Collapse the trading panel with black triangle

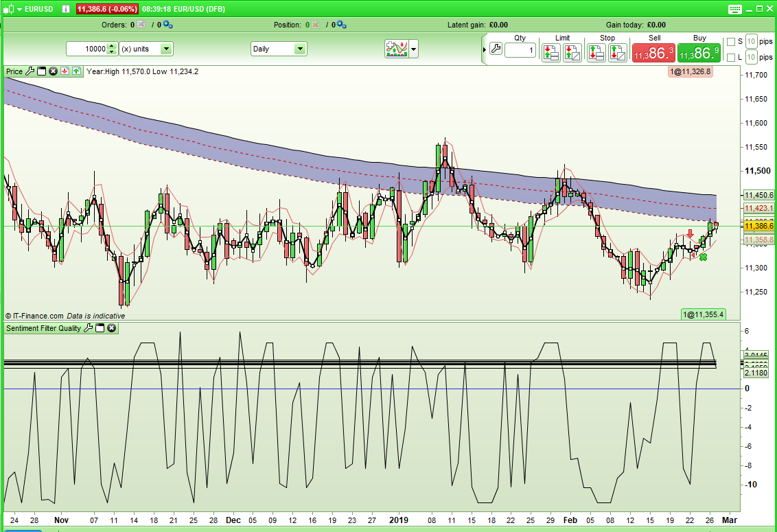pyautogui.click(x=484, y=49)
